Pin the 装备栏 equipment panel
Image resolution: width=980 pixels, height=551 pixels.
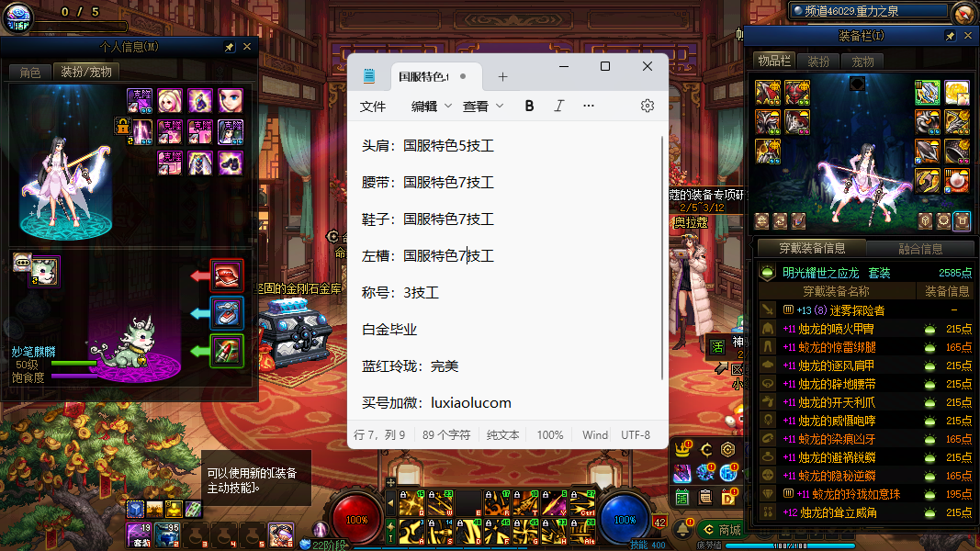[950, 36]
